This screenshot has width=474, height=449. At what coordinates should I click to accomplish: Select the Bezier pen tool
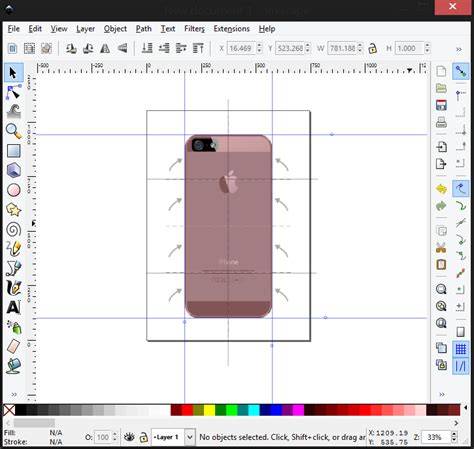click(13, 268)
